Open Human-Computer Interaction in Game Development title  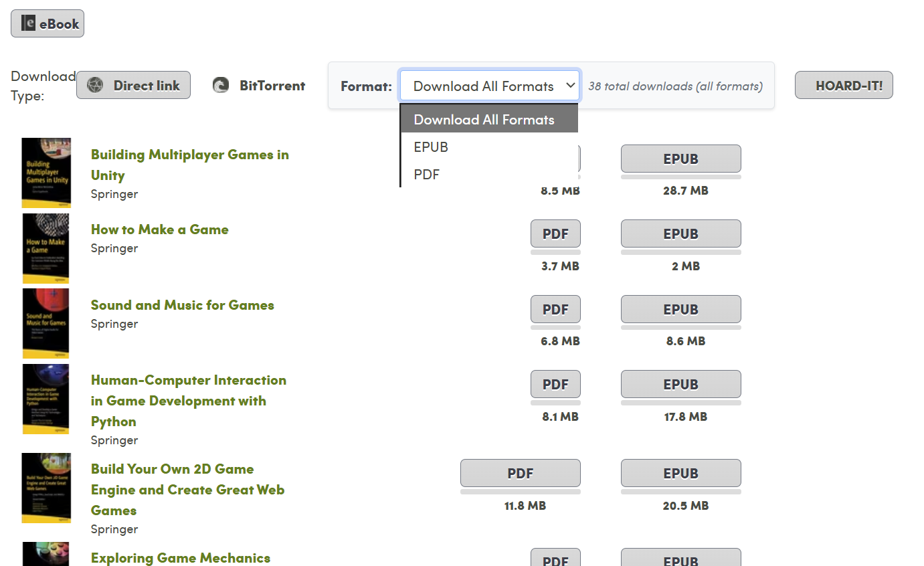click(189, 401)
